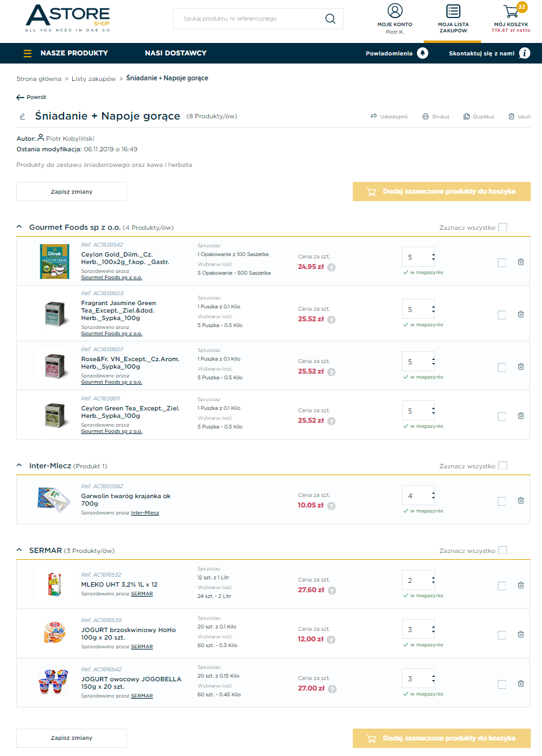Adjust quantity stepper for JOGURT owocowy JOGOBELLA
The image size is (542, 756).
(x=433, y=679)
